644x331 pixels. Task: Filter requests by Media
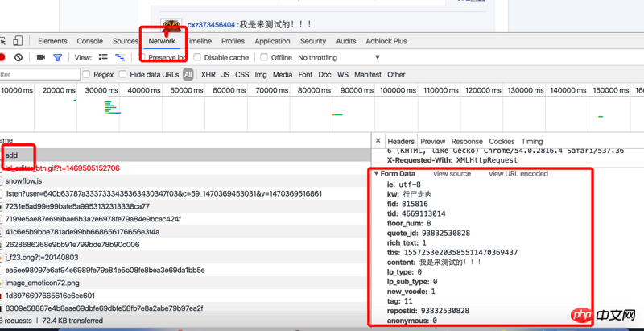click(283, 74)
